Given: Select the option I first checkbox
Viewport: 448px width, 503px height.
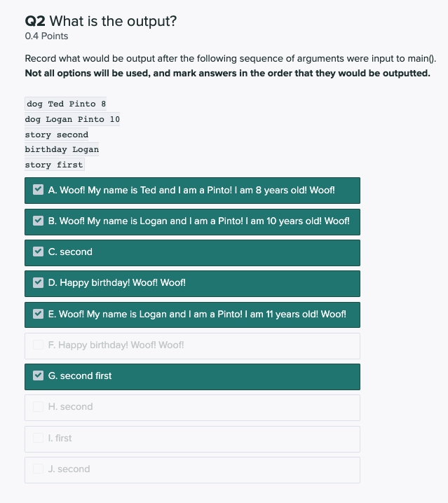Looking at the screenshot, I should (x=39, y=438).
